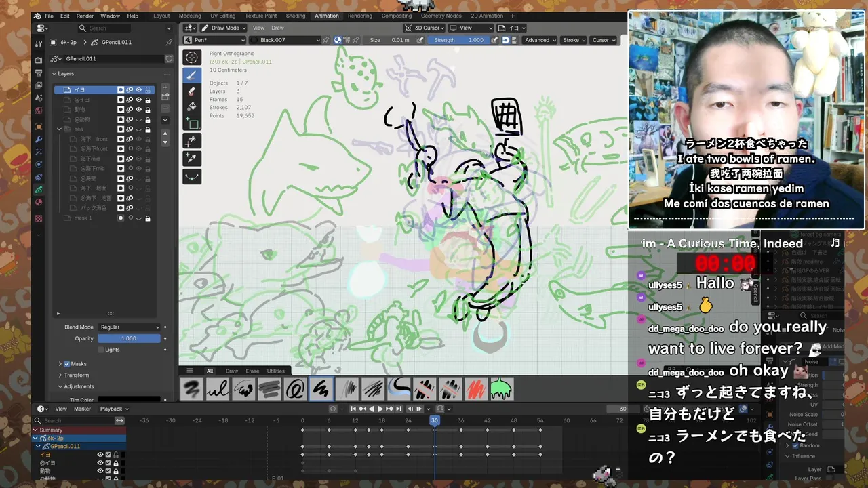
Task: Toggle イヨ channel visibility in dope sheet
Action: (x=100, y=455)
